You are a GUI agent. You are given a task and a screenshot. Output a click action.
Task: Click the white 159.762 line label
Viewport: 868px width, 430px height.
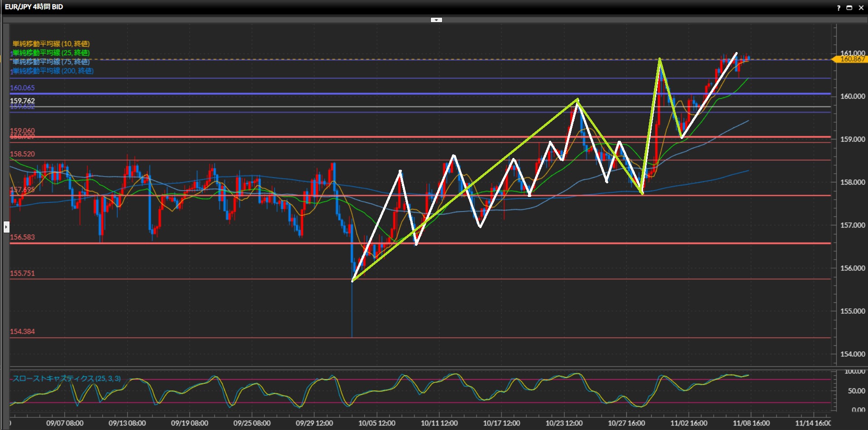tap(23, 101)
